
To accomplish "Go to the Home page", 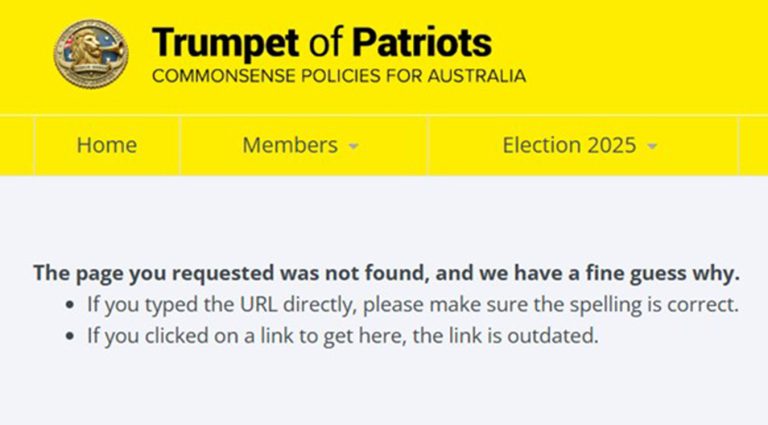I will coord(106,145).
